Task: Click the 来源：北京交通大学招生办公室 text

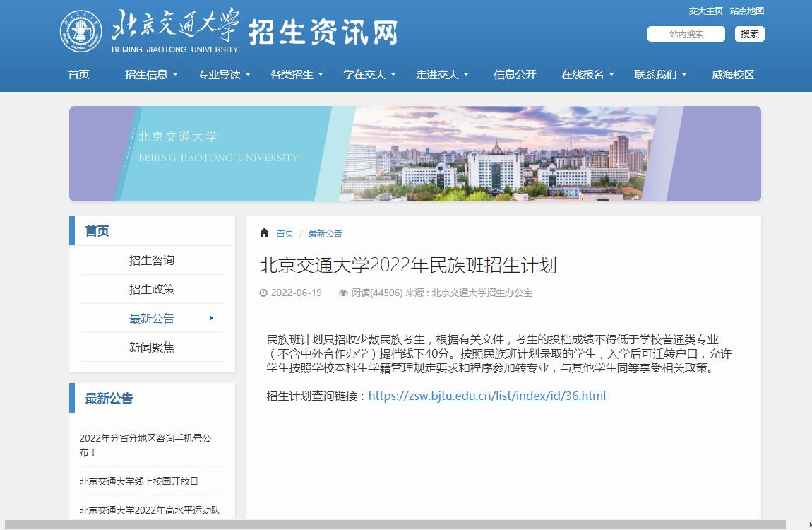Action: pyautogui.click(x=469, y=293)
